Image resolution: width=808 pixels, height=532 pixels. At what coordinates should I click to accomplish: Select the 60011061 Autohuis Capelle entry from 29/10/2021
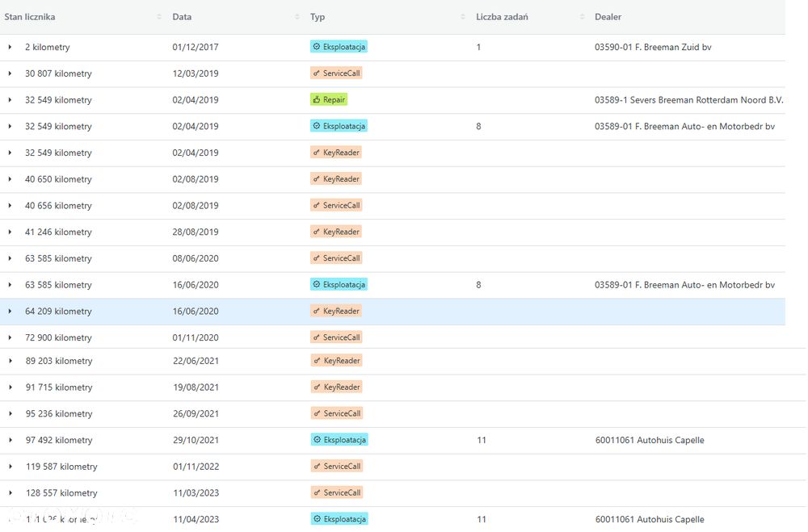(x=650, y=440)
